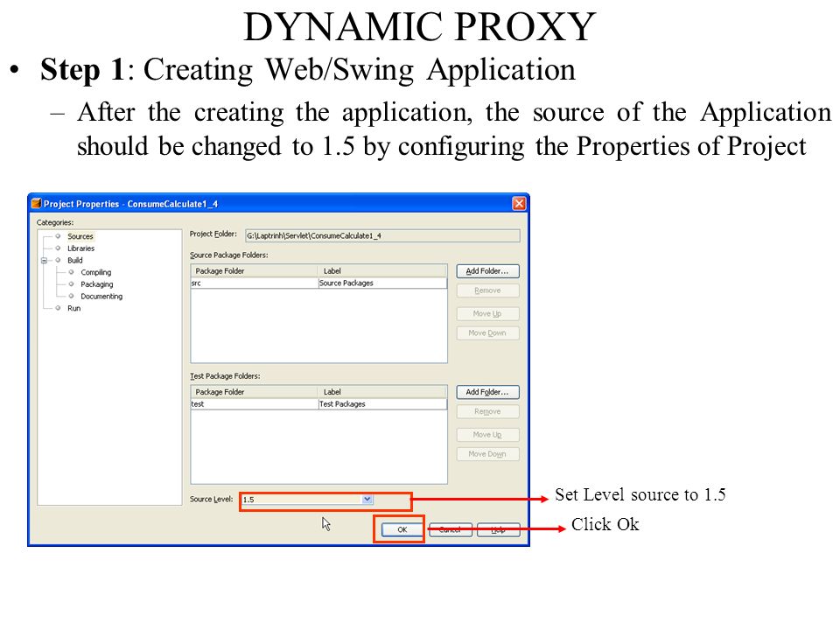This screenshot has width=840, height=630.
Task: Select the Sources category
Action: pyautogui.click(x=80, y=236)
